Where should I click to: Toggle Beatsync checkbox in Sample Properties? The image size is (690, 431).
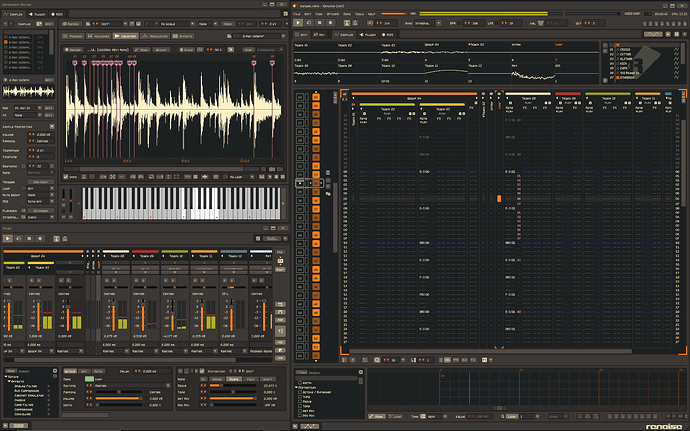click(23, 166)
